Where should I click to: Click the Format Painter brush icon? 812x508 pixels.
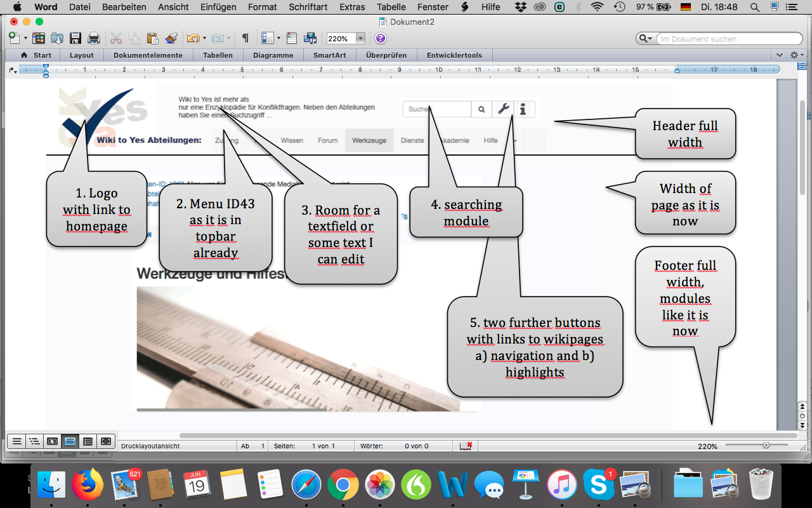[x=171, y=39]
